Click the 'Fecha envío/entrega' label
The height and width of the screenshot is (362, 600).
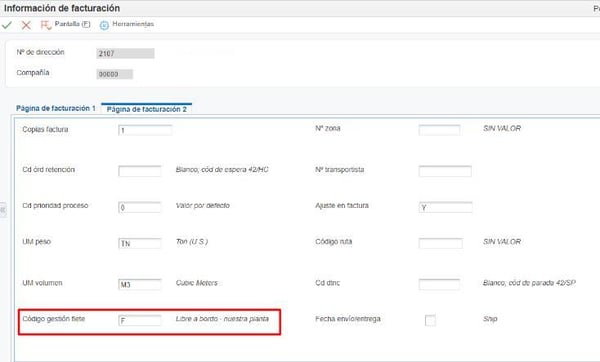[x=348, y=319]
